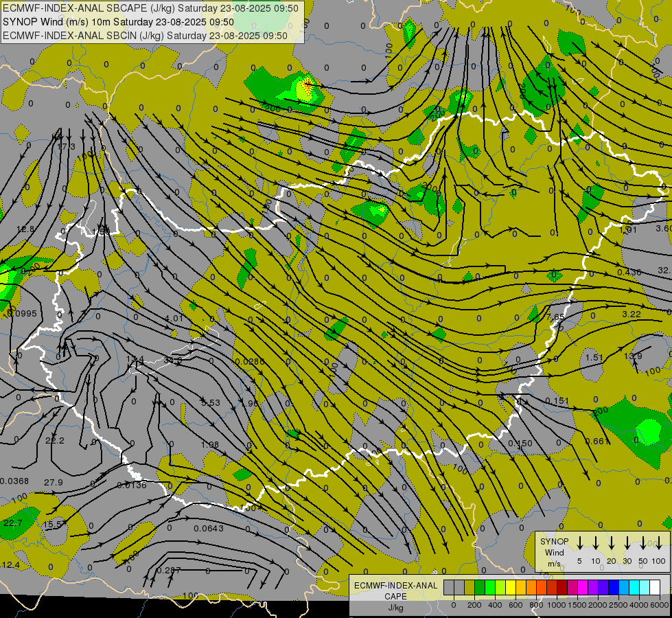This screenshot has height=618, width=672.
Task: Select the pure blue CAPE legend swatch
Action: [x=613, y=587]
